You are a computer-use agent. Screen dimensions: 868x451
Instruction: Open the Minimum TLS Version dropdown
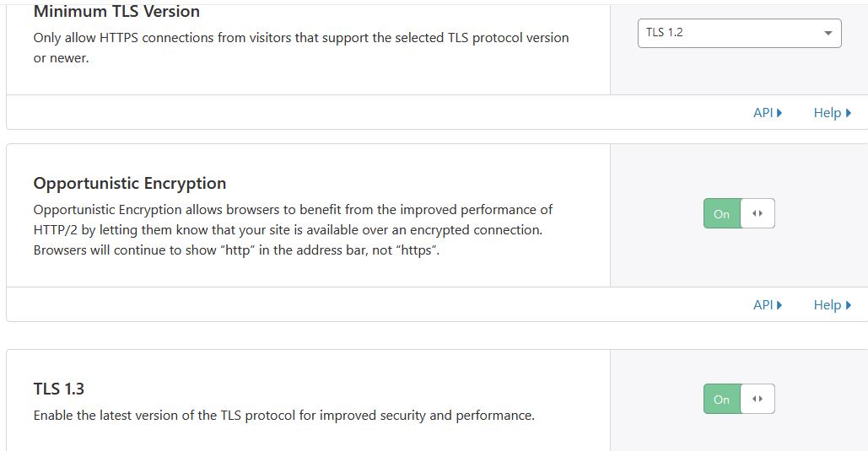pos(738,33)
